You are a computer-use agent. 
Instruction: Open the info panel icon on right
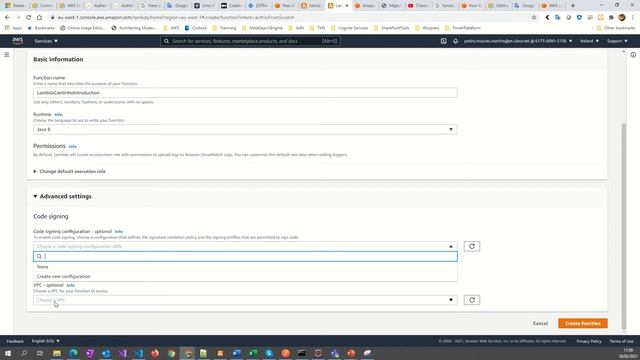tap(633, 55)
